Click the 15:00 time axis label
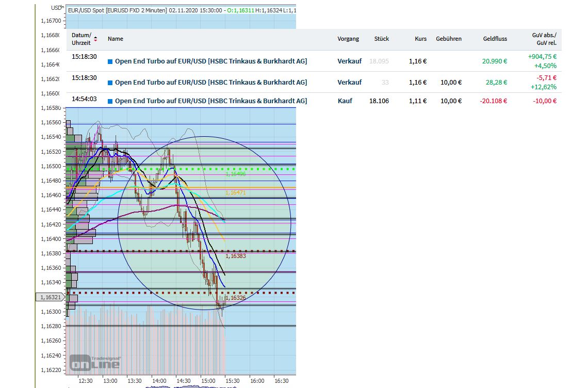The image size is (588, 388). click(207, 380)
